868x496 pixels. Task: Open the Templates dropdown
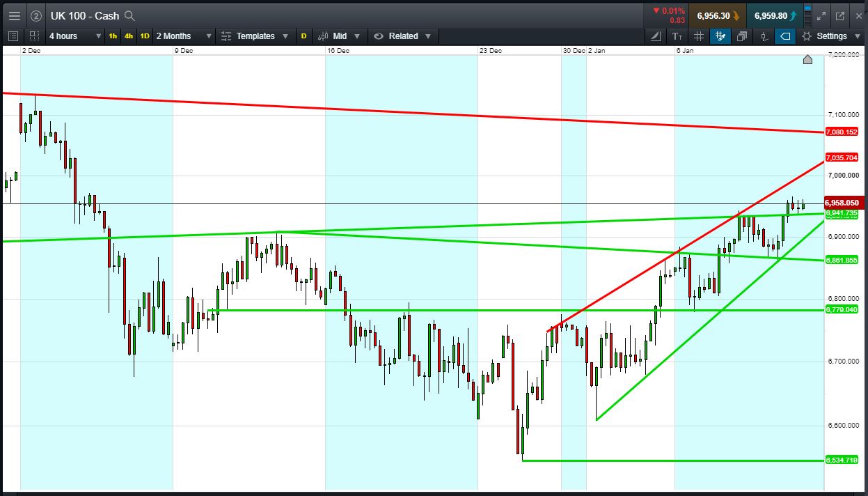click(x=255, y=36)
